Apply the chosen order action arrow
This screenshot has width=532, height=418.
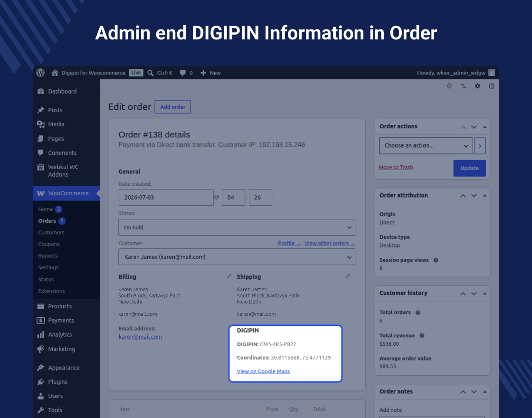[x=480, y=146]
